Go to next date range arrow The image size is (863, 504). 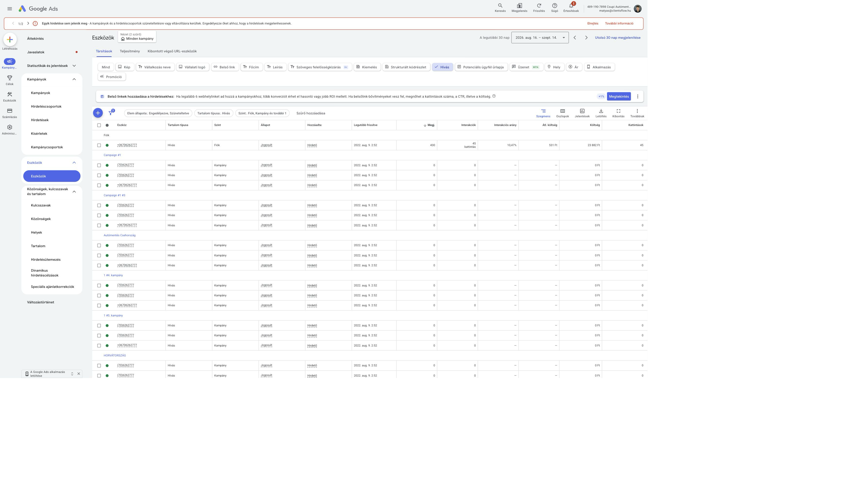tap(586, 38)
